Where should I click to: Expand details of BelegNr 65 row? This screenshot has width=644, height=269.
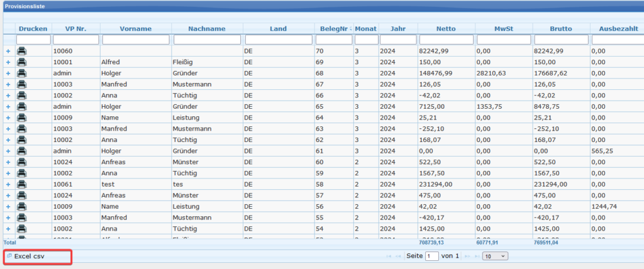tap(8, 107)
